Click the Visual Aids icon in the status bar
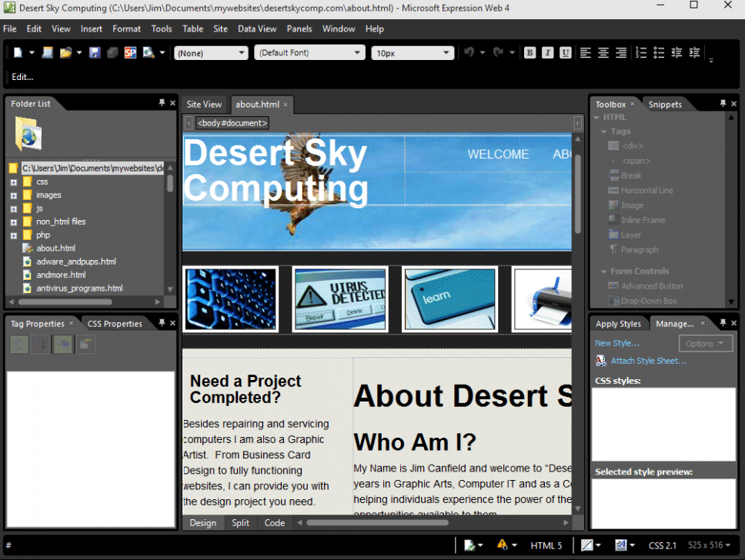745x560 pixels. (587, 545)
